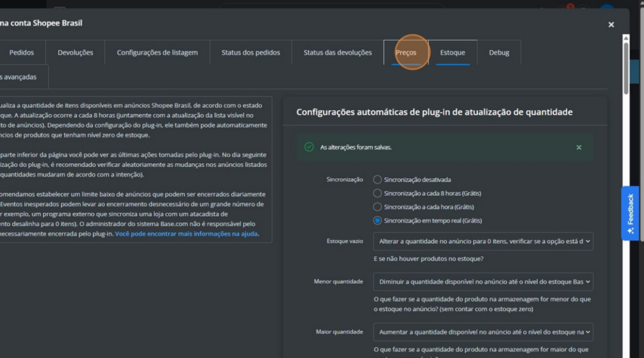
Task: Open the Estoque tab
Action: pyautogui.click(x=452, y=53)
